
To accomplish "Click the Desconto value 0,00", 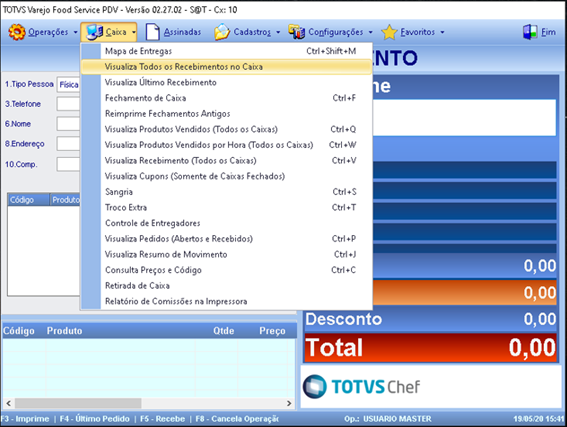I will 540,319.
